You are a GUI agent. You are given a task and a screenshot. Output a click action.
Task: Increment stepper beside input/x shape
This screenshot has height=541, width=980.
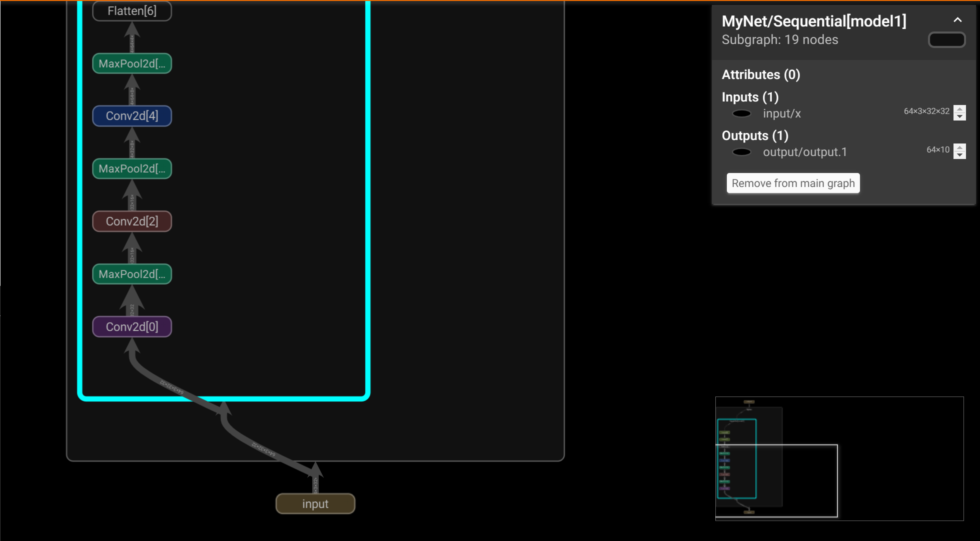[x=959, y=109]
